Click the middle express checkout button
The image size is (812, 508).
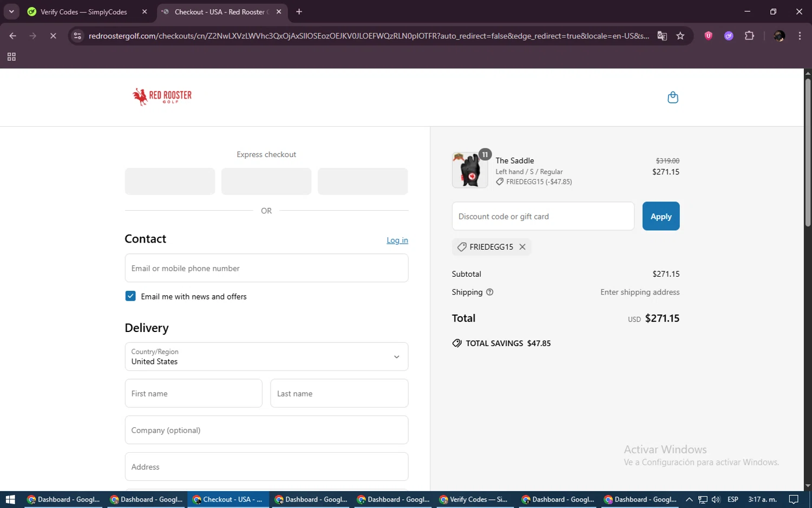tap(266, 181)
